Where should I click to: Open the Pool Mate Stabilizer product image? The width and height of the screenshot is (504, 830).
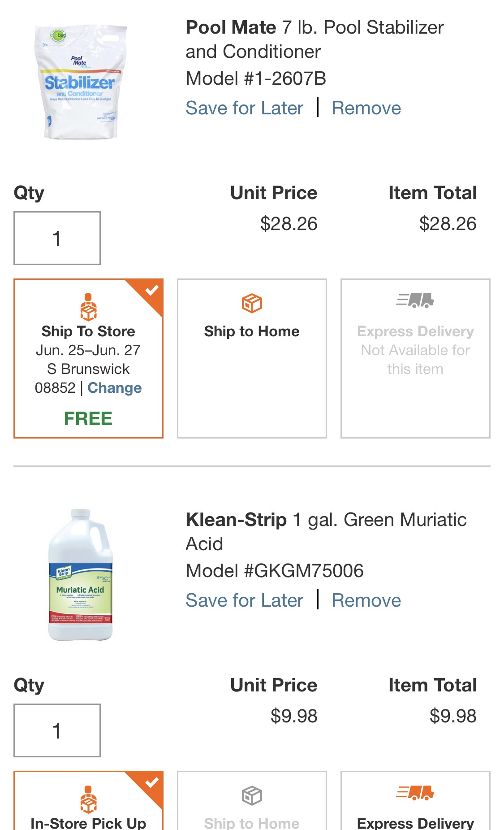coord(81,82)
